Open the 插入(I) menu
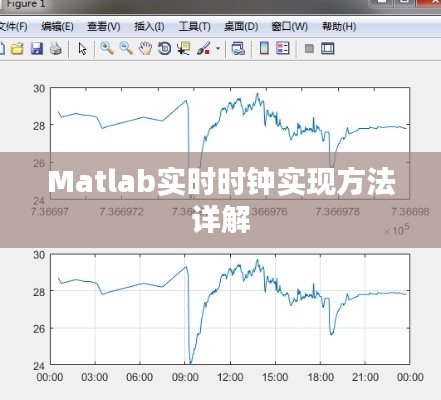441x400 pixels. pyautogui.click(x=149, y=26)
